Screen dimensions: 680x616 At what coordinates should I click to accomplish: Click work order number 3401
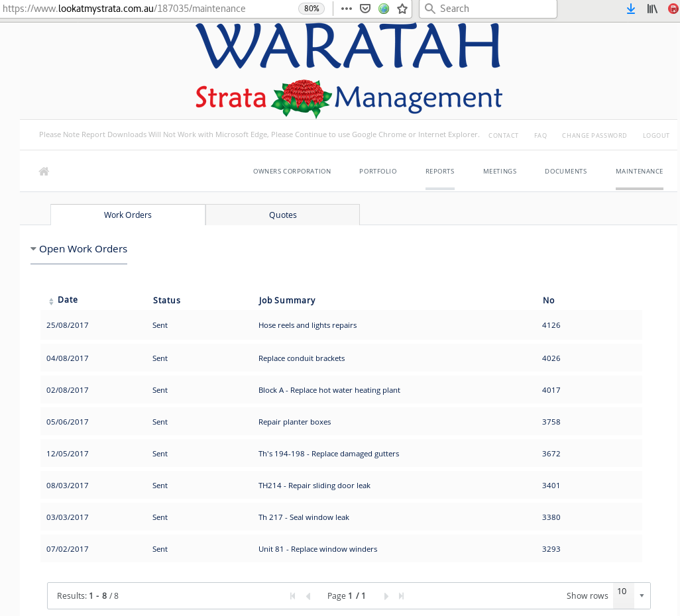pos(551,486)
